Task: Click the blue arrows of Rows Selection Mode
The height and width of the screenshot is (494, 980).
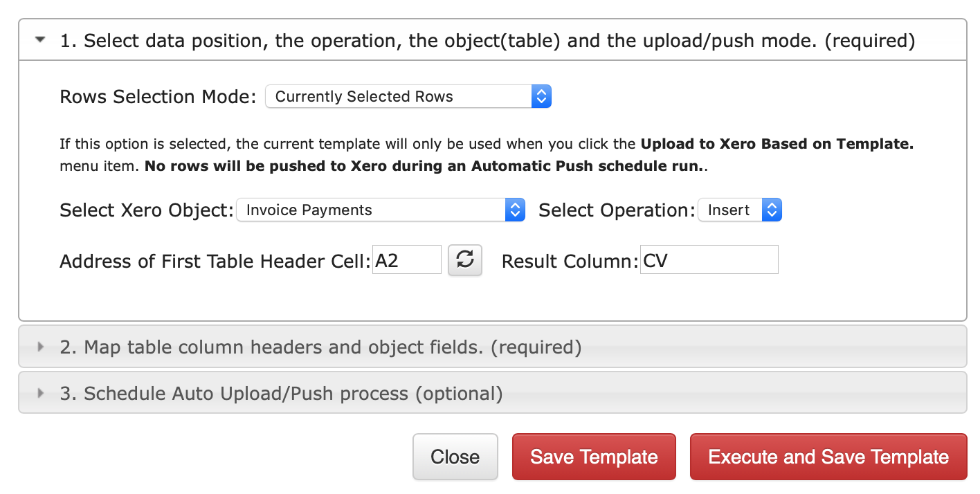Action: [x=541, y=96]
